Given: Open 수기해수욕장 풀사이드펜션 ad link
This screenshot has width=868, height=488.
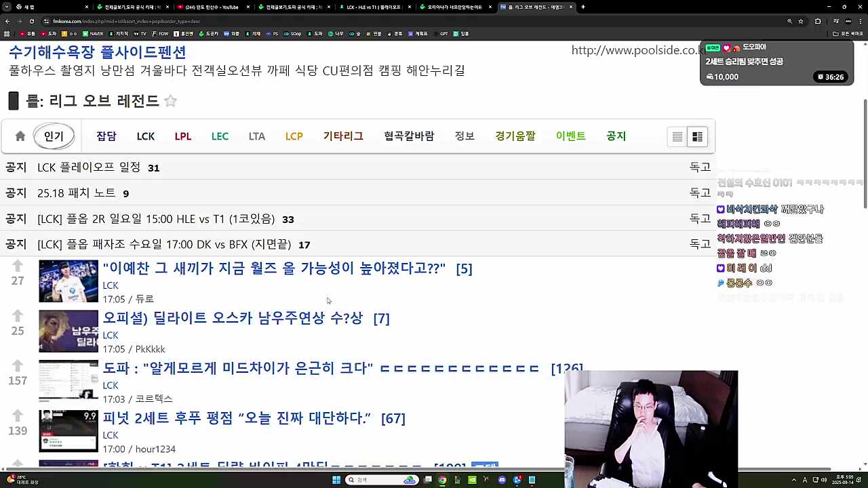Looking at the screenshot, I should (98, 52).
